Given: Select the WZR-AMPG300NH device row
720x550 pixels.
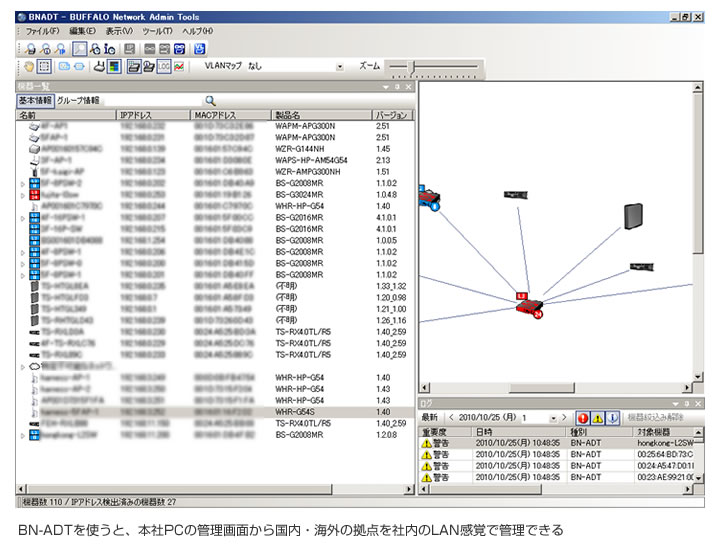Looking at the screenshot, I should [215, 172].
